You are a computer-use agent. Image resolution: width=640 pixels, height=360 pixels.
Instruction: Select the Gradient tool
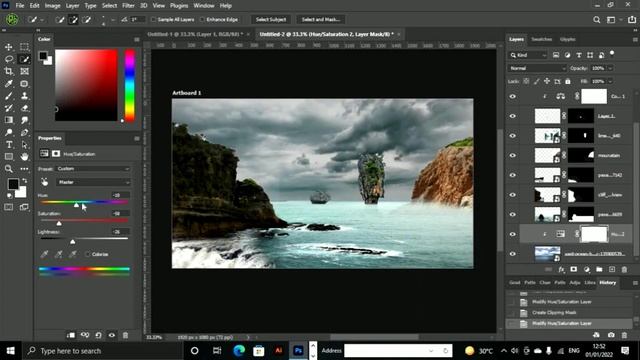(x=9, y=120)
